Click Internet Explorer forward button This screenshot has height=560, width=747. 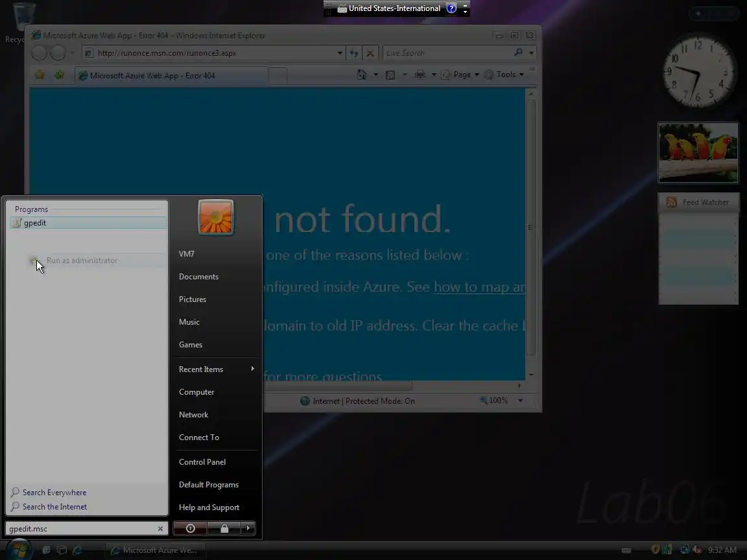(x=58, y=53)
